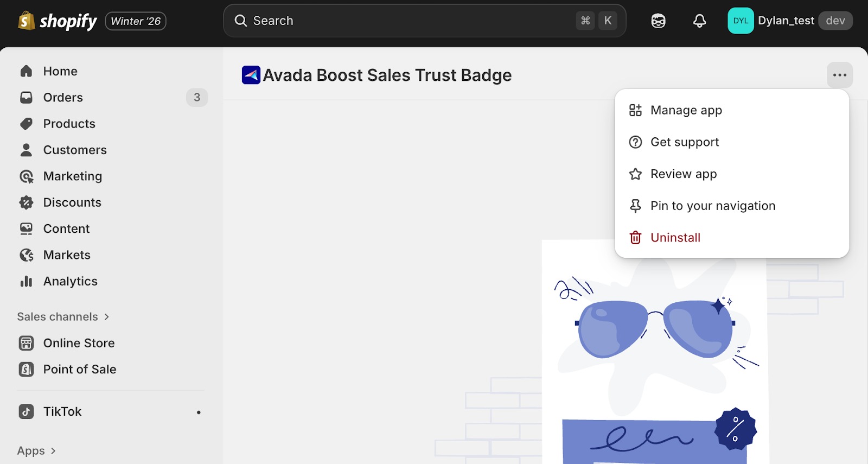The image size is (868, 464).
Task: Click the Command-K shortcut hint in Search
Action: pos(597,21)
